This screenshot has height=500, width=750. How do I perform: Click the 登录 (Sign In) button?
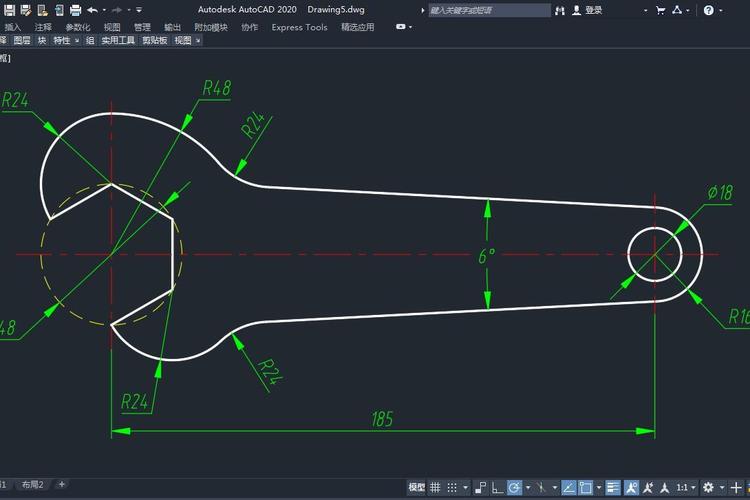[594, 10]
